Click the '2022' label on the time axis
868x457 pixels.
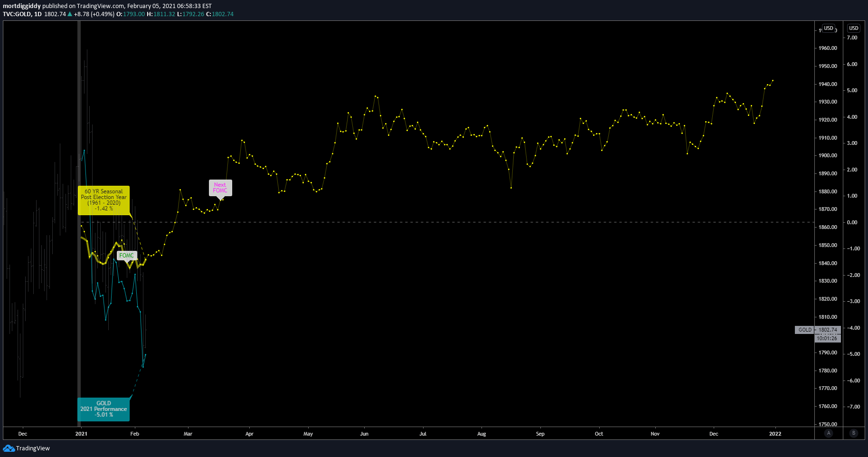click(775, 434)
